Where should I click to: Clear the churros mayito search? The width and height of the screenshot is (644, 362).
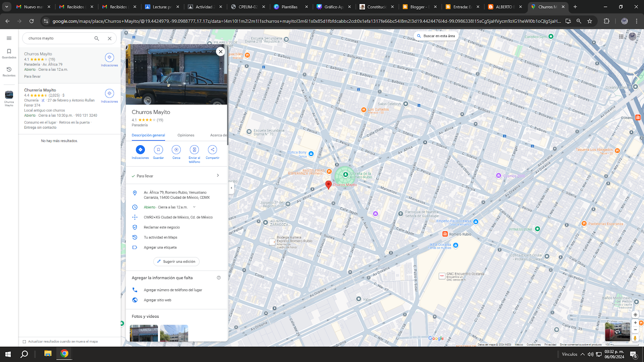tap(109, 38)
